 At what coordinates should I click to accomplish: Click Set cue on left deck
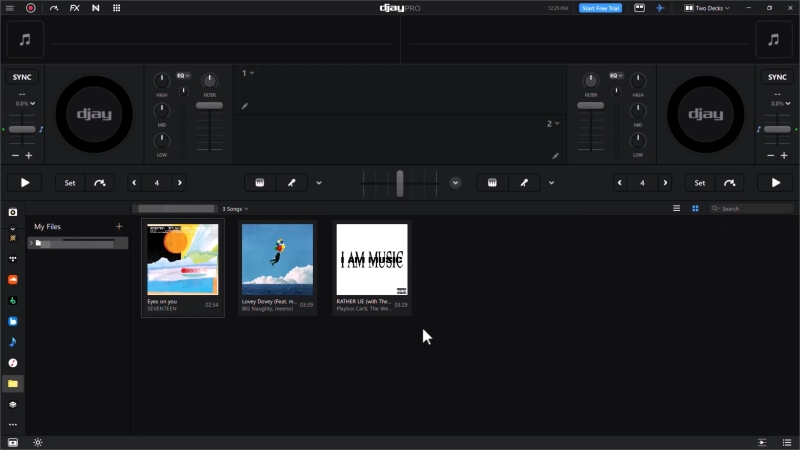[70, 183]
